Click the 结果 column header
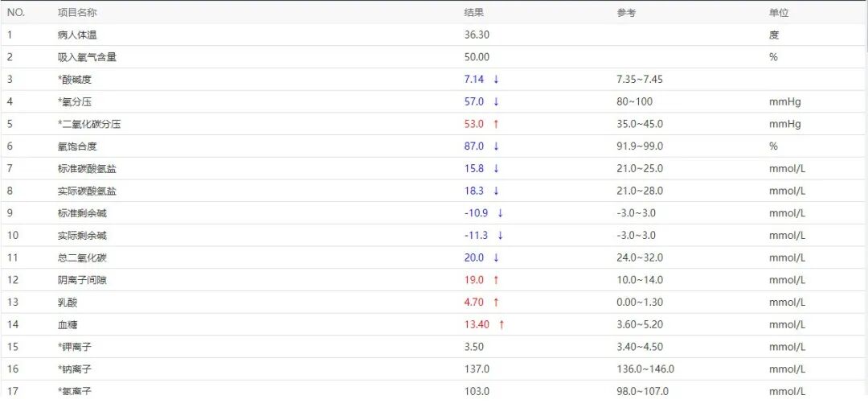 pos(473,13)
